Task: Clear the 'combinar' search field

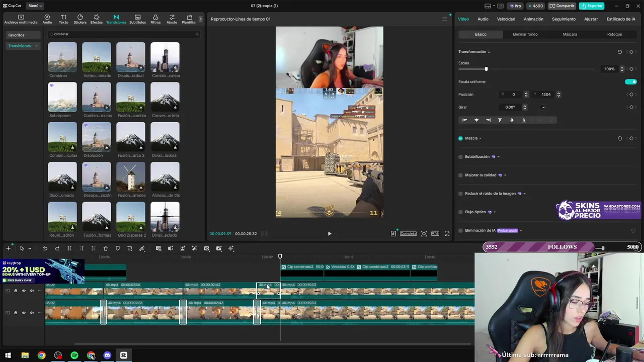Action: (197, 34)
